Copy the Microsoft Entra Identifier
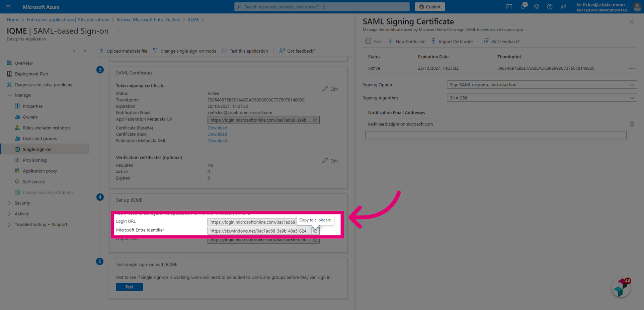 coord(315,231)
